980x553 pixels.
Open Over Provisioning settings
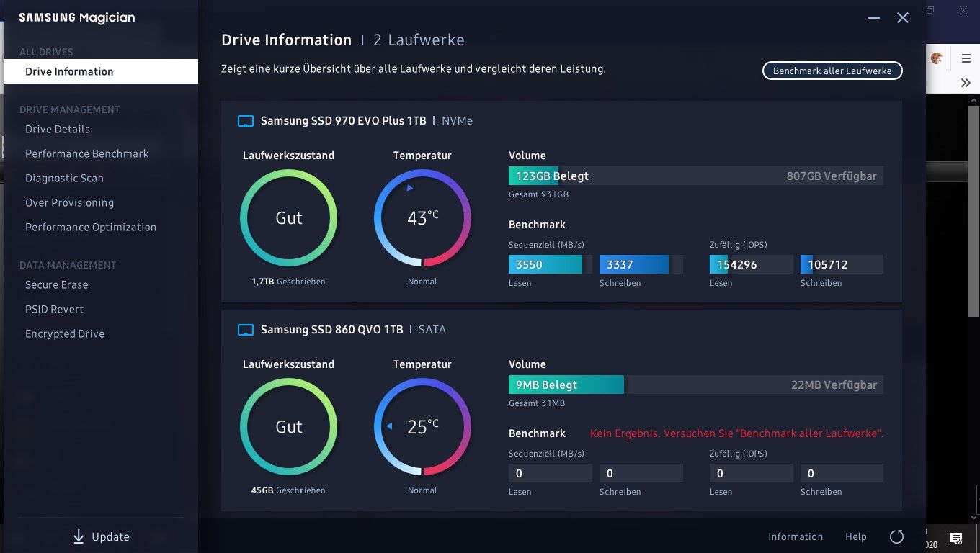(x=69, y=202)
